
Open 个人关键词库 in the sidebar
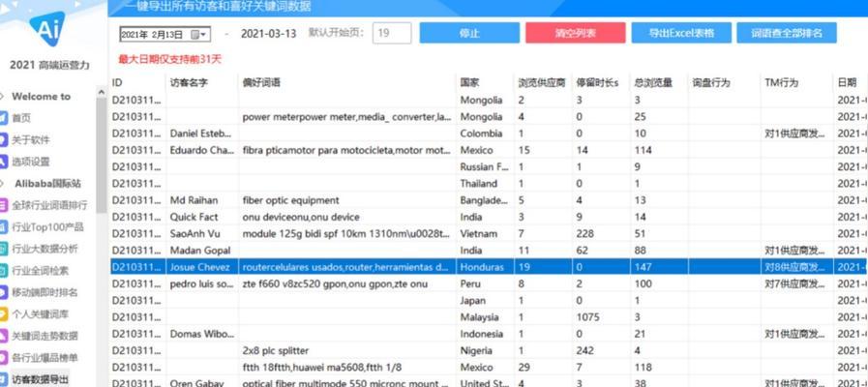[x=41, y=314]
